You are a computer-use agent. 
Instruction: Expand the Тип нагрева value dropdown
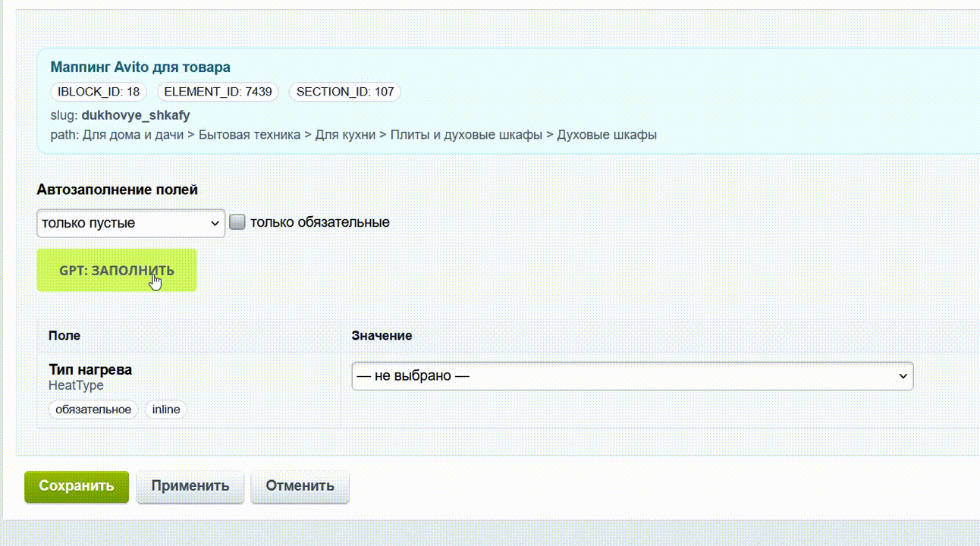coord(632,376)
